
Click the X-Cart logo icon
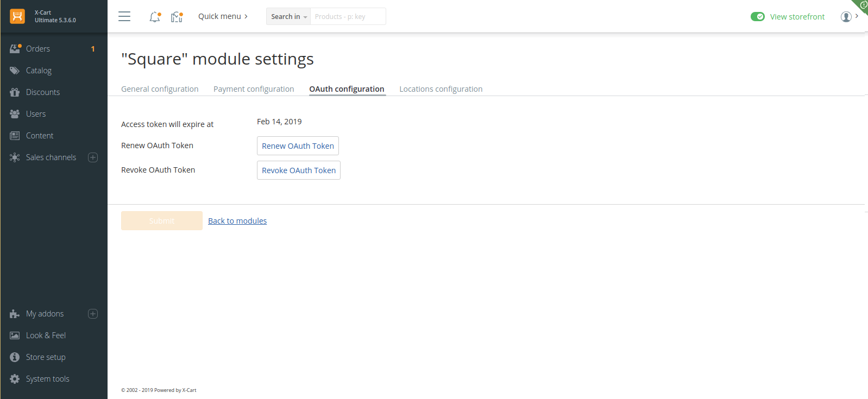17,16
